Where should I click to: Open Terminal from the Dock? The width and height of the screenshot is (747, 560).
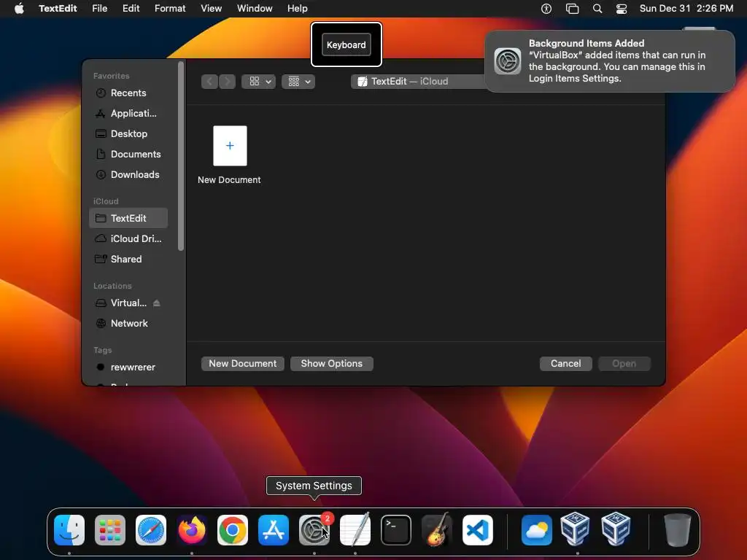pyautogui.click(x=396, y=530)
